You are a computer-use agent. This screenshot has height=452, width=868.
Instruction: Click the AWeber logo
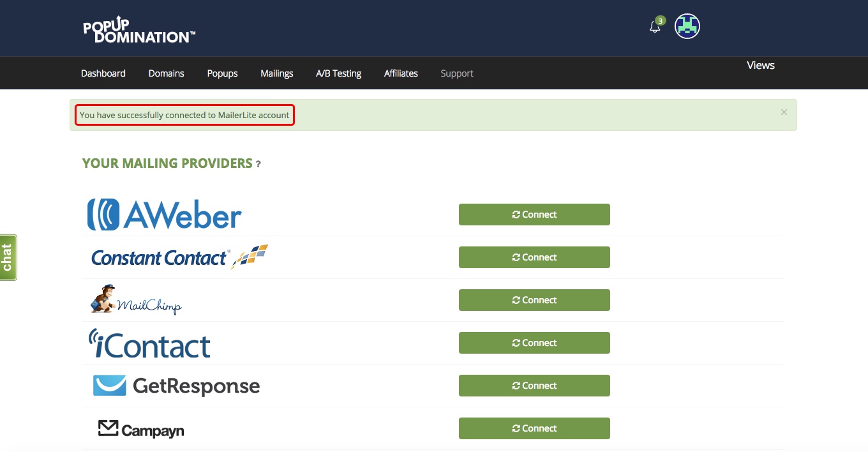pyautogui.click(x=164, y=215)
